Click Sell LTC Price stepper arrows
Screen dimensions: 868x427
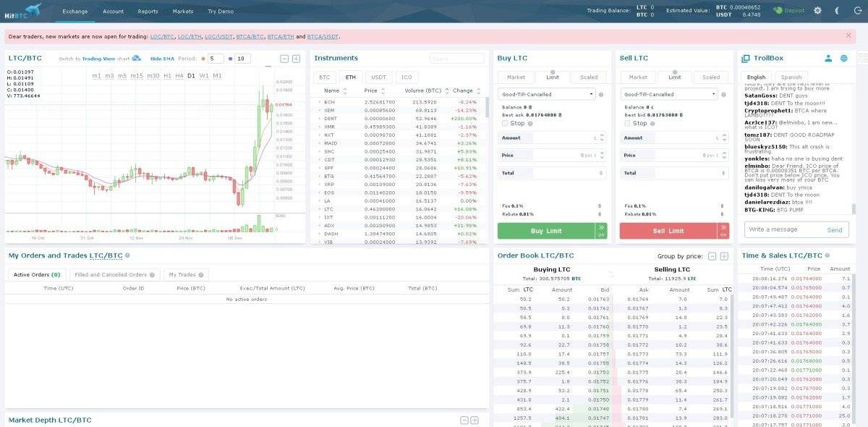coord(726,155)
